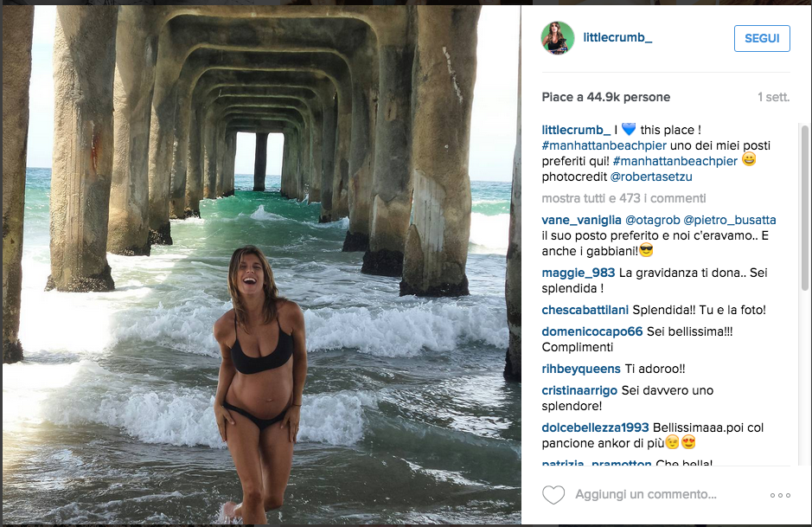Click littlecrumb_'s profile picture
The height and width of the screenshot is (527, 812).
point(558,38)
